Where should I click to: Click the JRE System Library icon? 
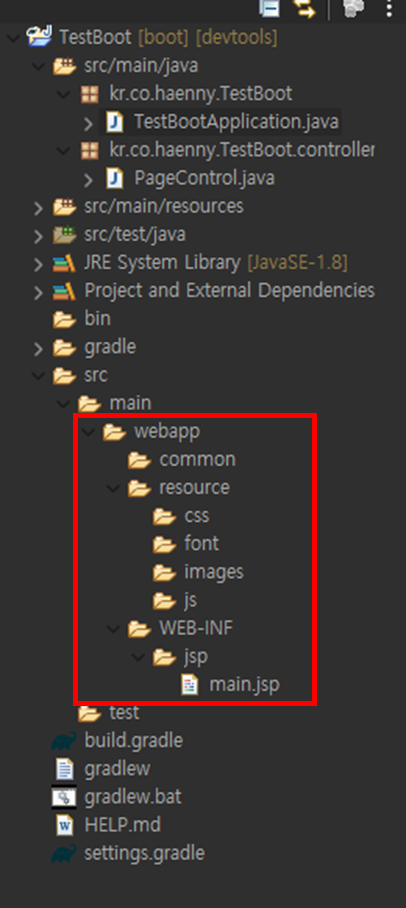pos(64,263)
